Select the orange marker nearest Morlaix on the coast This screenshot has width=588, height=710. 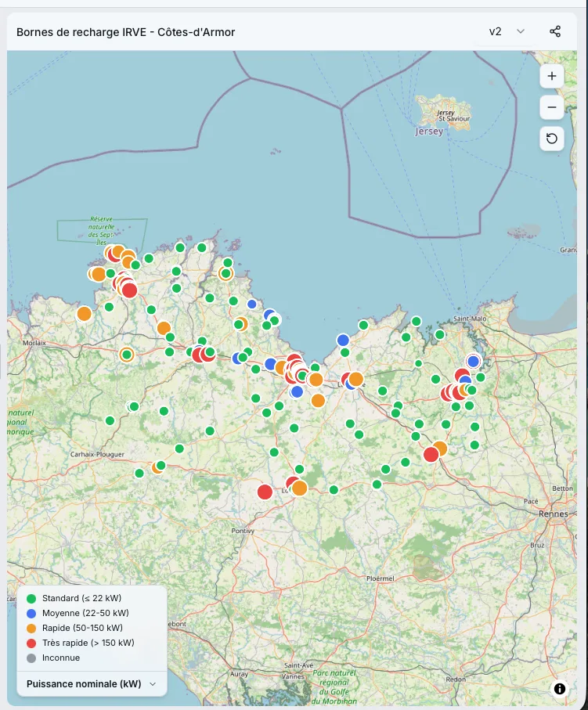pos(85,314)
